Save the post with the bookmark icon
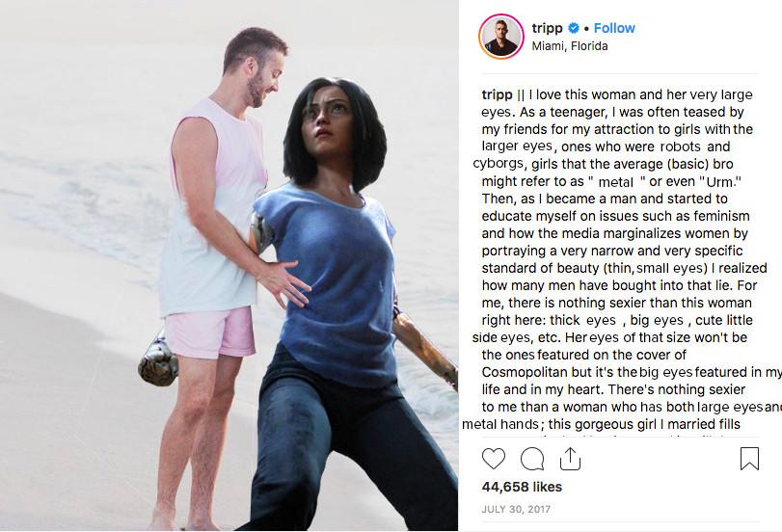This screenshot has width=782, height=532. 749,459
